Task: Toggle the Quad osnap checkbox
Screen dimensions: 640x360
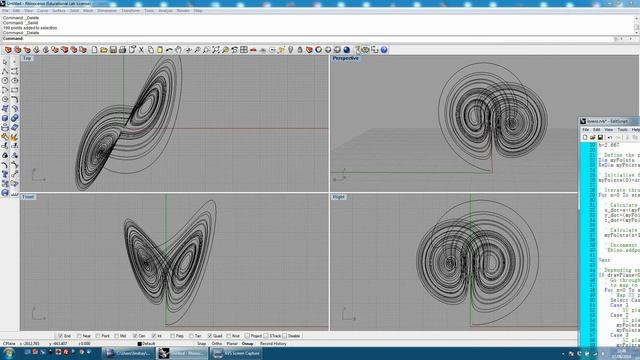Action: (x=209, y=336)
